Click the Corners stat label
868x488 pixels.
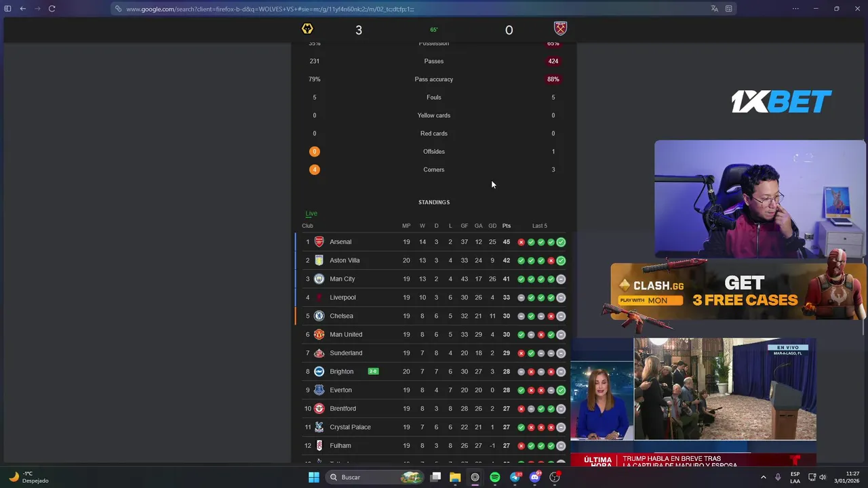point(434,169)
